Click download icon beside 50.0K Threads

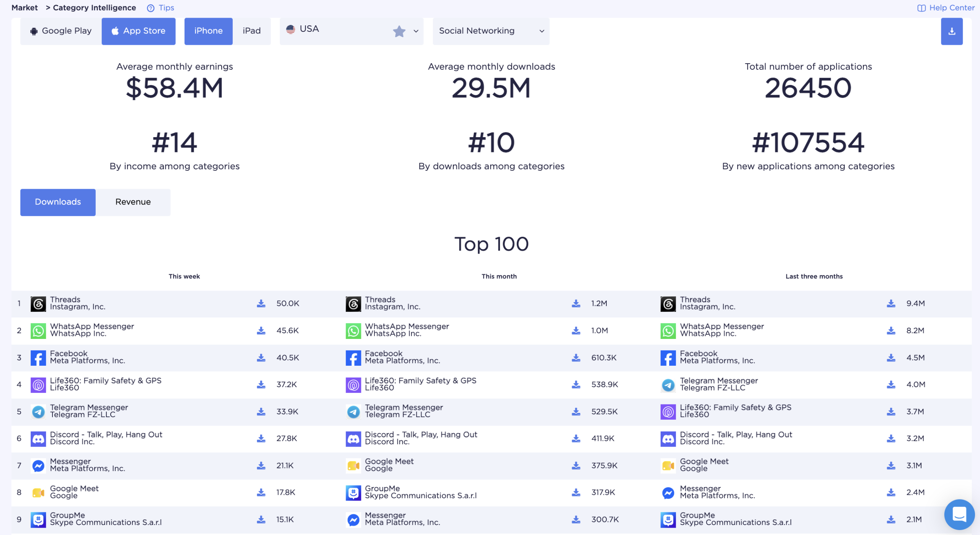(261, 304)
